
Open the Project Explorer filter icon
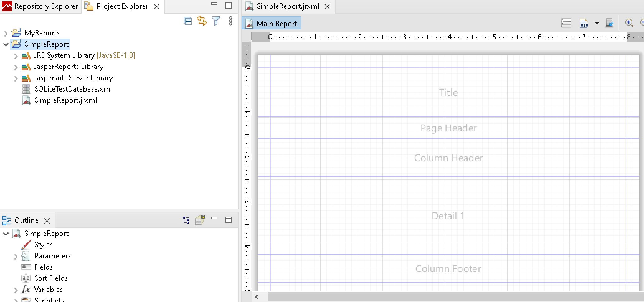point(216,21)
